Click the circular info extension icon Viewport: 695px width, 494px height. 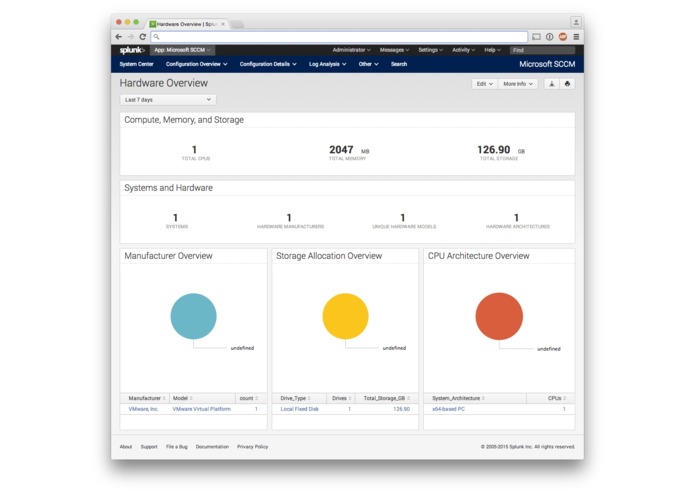click(550, 37)
